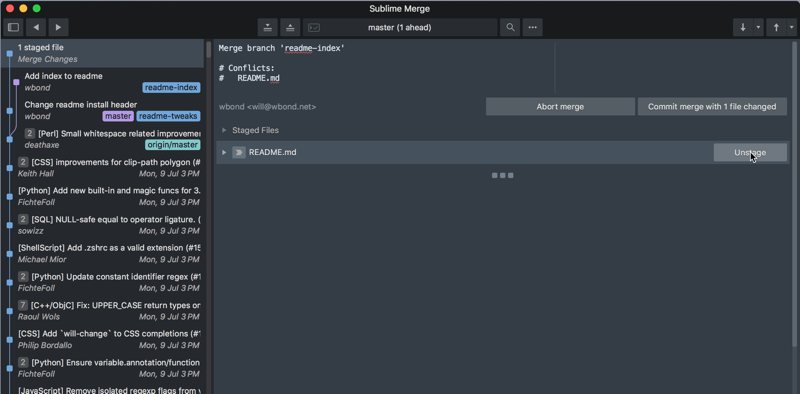
Task: Open the master (1 ahead) branch switcher
Action: click(x=400, y=28)
